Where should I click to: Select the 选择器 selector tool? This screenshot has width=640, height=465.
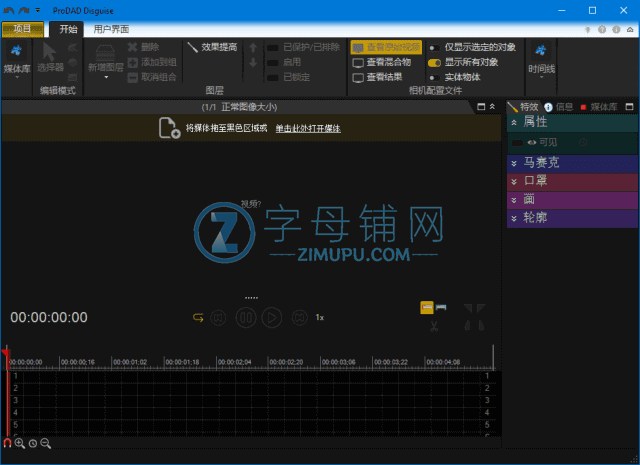pyautogui.click(x=50, y=58)
